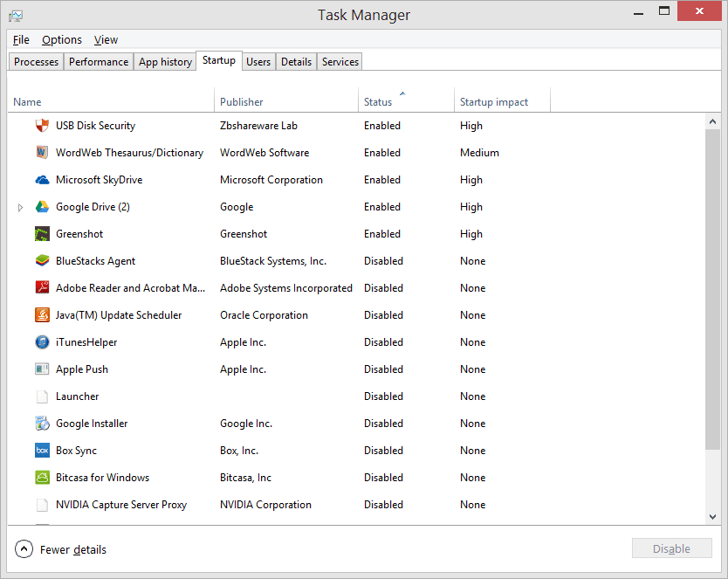The width and height of the screenshot is (728, 579).
Task: Click the Google Drive triangle icon
Action: pyautogui.click(x=42, y=207)
